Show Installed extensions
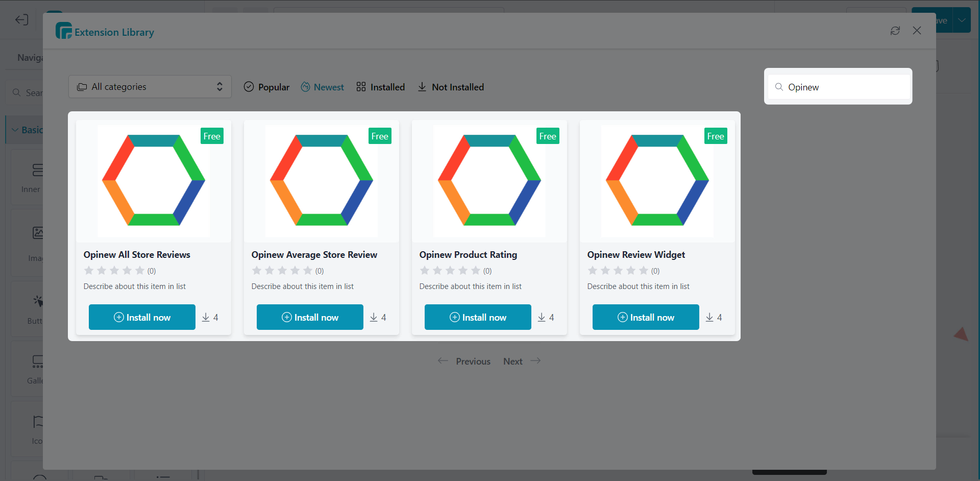 point(380,87)
